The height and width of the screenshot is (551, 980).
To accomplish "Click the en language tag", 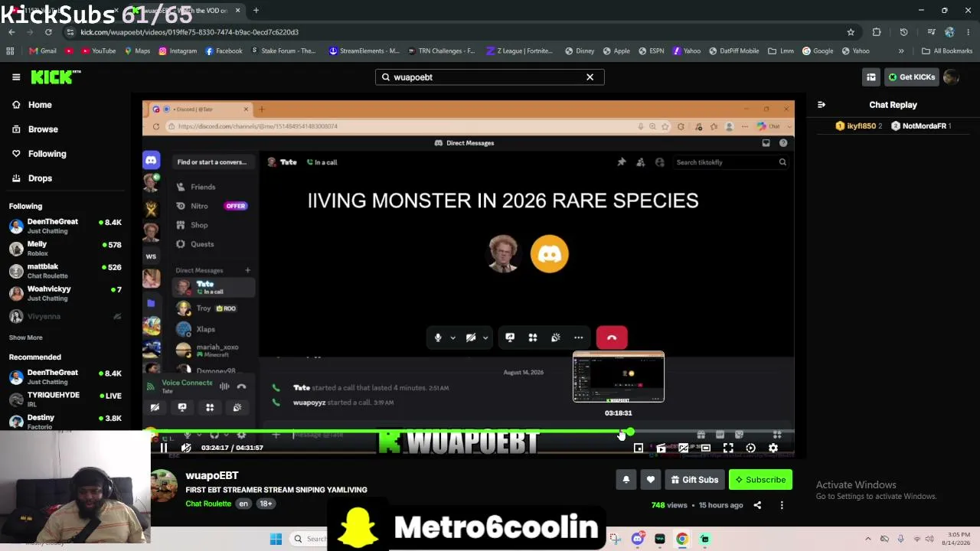I will pos(243,504).
